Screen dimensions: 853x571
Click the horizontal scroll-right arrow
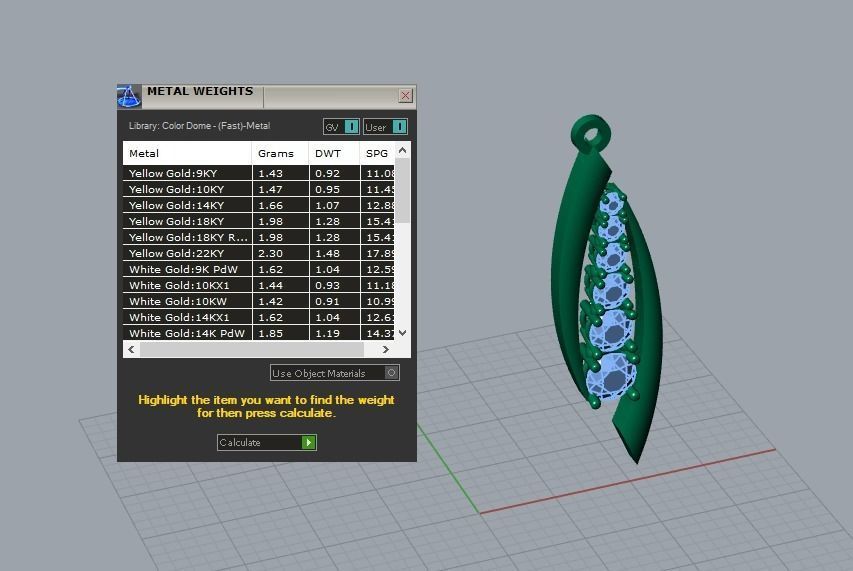click(x=386, y=349)
